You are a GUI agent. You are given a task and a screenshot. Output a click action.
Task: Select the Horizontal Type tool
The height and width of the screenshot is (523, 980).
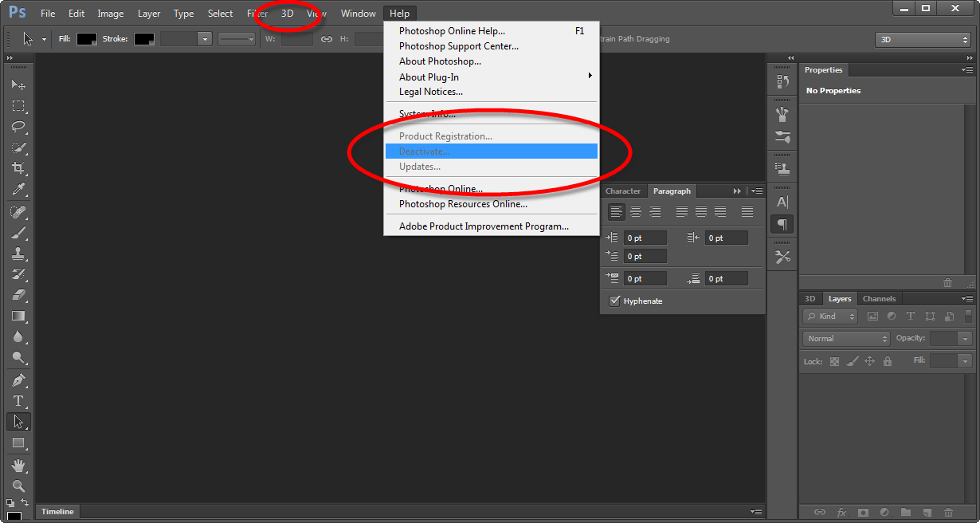click(18, 401)
